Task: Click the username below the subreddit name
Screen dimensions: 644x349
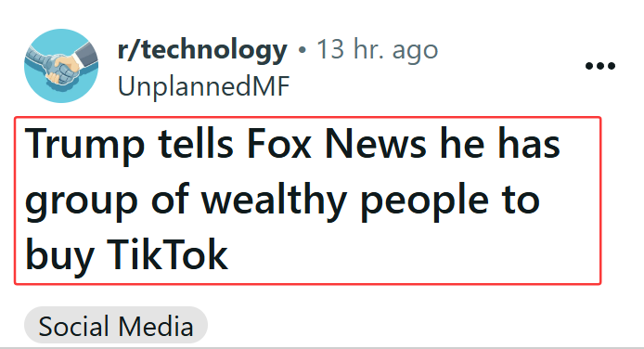Action: coord(204,86)
